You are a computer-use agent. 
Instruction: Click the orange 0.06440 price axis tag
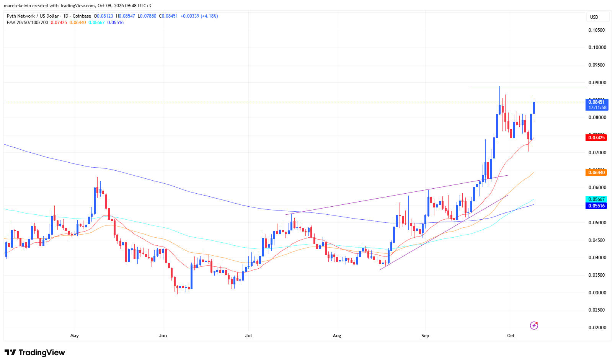(596, 173)
